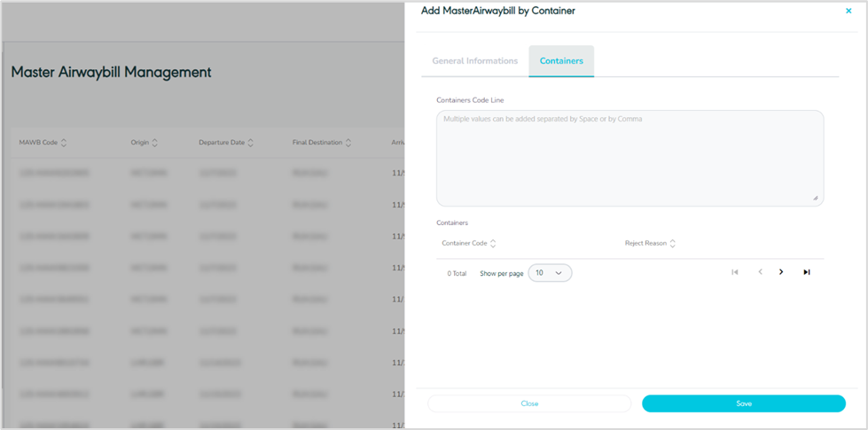Select the Containers tab

coord(561,61)
